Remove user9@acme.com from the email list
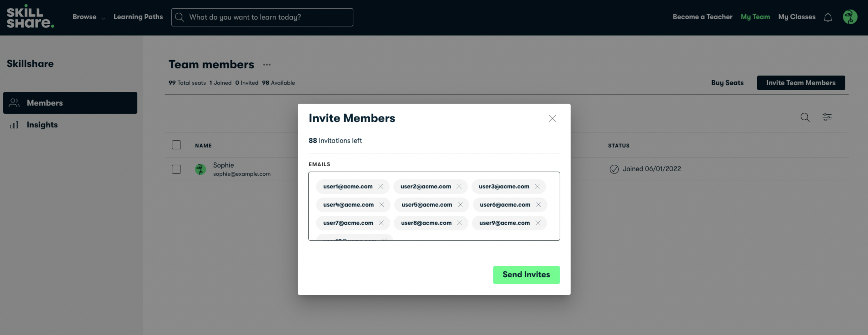Image resolution: width=868 pixels, height=335 pixels. tap(538, 223)
